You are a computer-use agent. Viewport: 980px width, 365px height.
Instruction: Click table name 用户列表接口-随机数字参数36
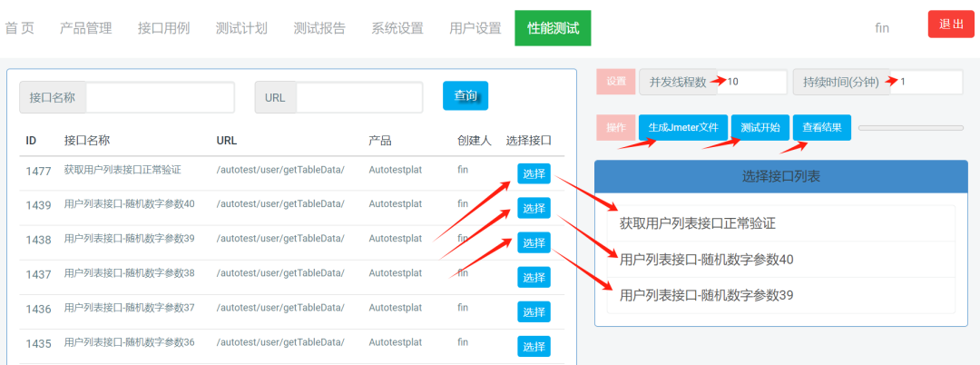pyautogui.click(x=130, y=342)
